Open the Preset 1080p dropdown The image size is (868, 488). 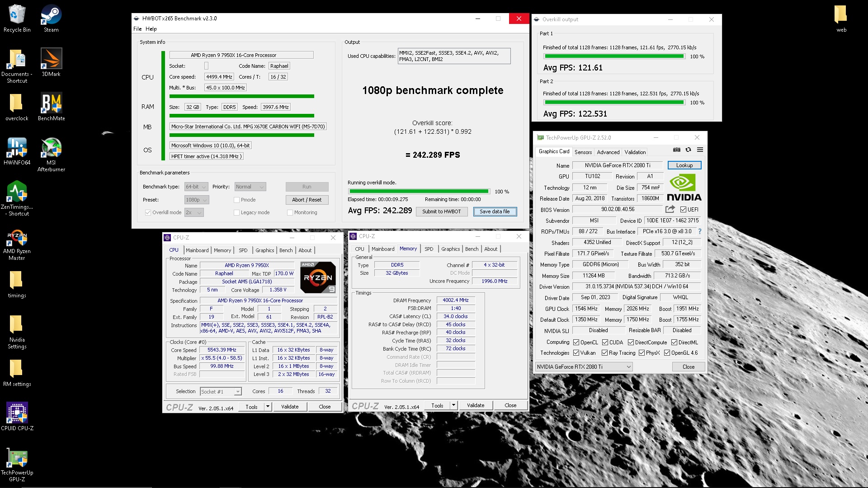point(197,200)
